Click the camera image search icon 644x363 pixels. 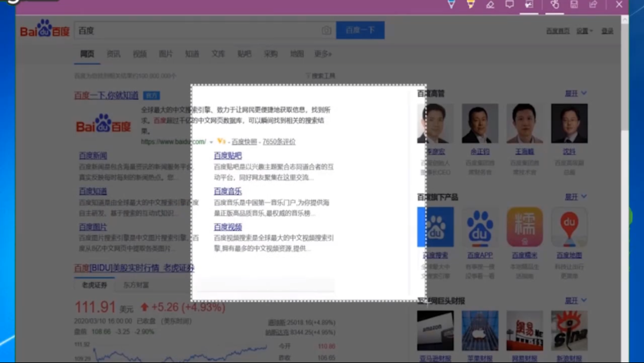326,31
